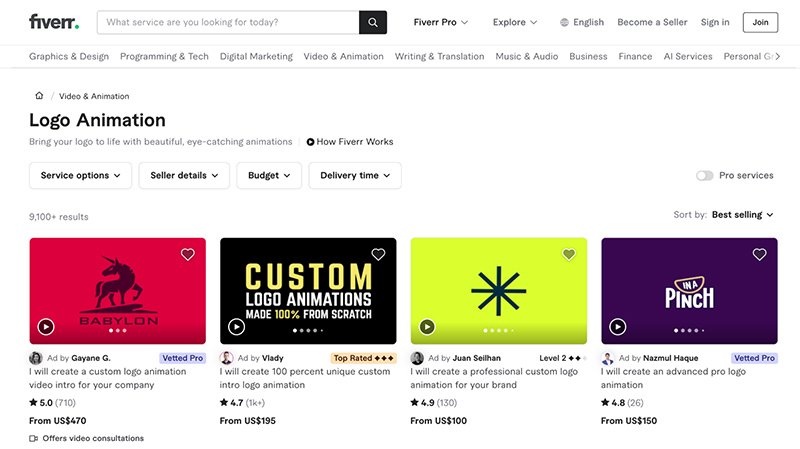800x449 pixels.
Task: Click heart icon on Custom Logo Animations gig
Action: pos(378,255)
